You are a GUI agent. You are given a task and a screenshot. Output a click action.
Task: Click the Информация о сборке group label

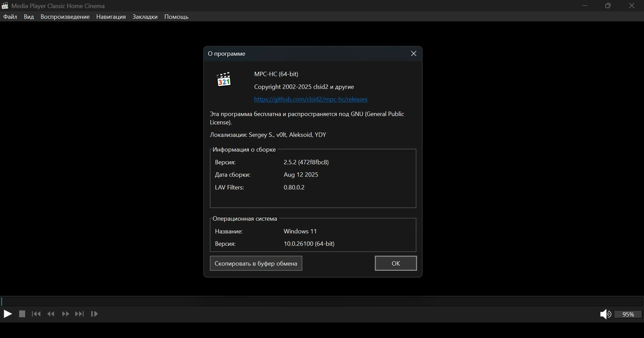pyautogui.click(x=244, y=150)
